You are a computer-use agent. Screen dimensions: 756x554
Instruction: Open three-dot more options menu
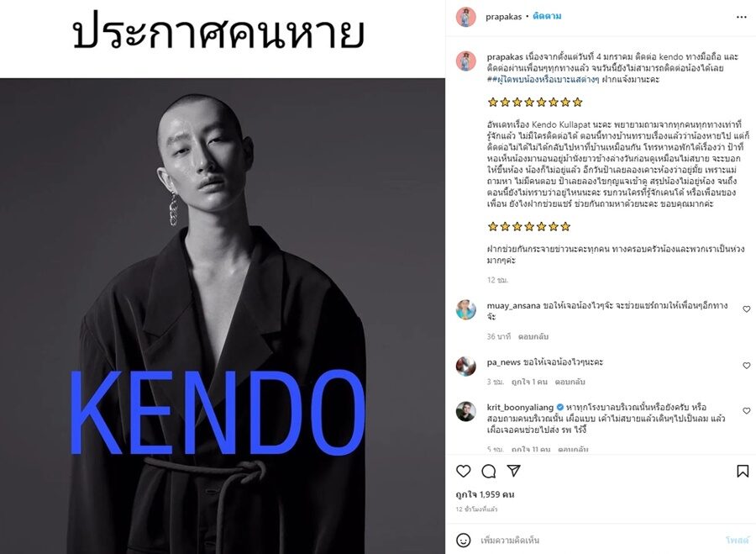(742, 17)
